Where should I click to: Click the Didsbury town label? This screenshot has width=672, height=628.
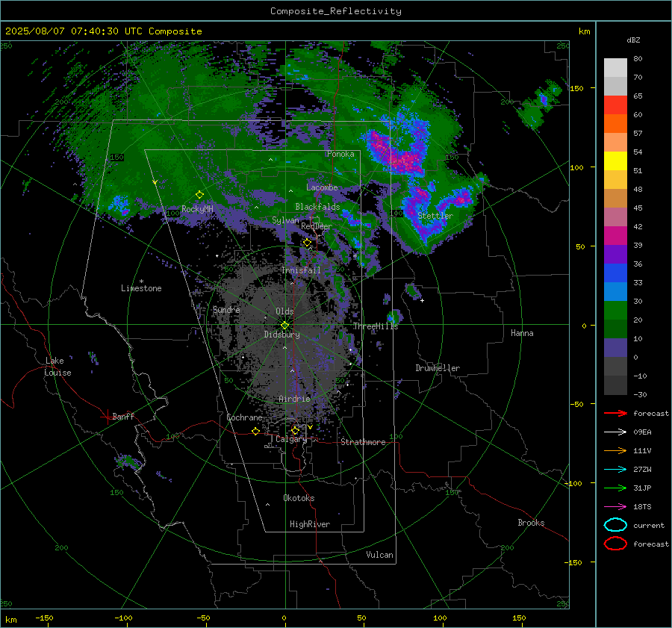click(x=281, y=335)
